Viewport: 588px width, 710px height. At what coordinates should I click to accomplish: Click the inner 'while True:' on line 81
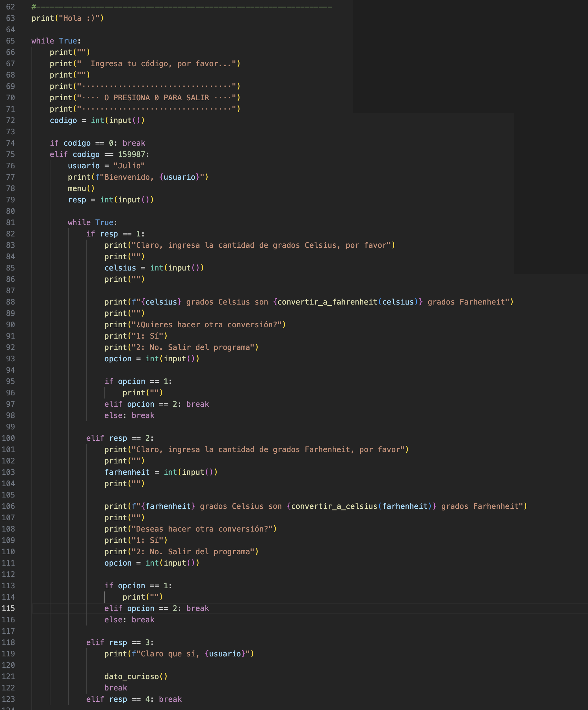93,223
